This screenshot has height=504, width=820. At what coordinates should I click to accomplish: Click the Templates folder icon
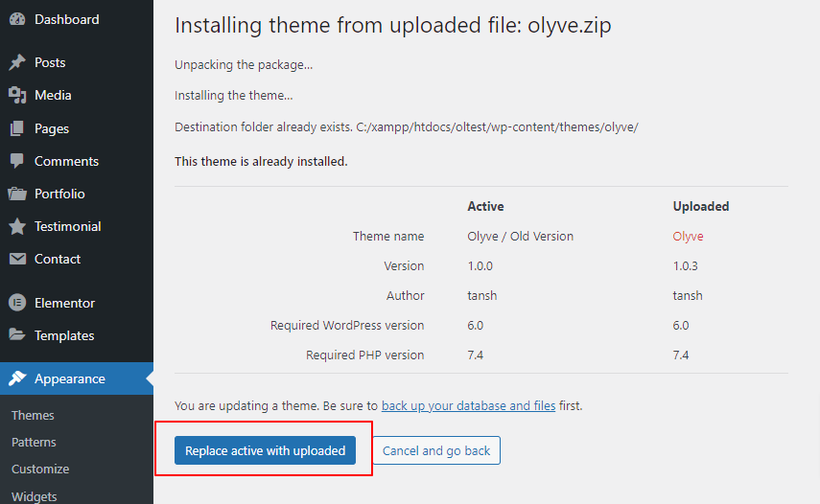click(17, 335)
